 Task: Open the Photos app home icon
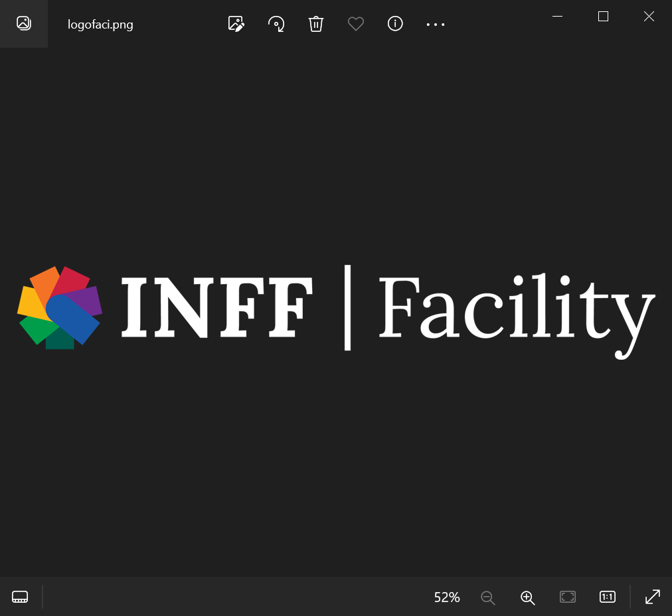coord(23,23)
